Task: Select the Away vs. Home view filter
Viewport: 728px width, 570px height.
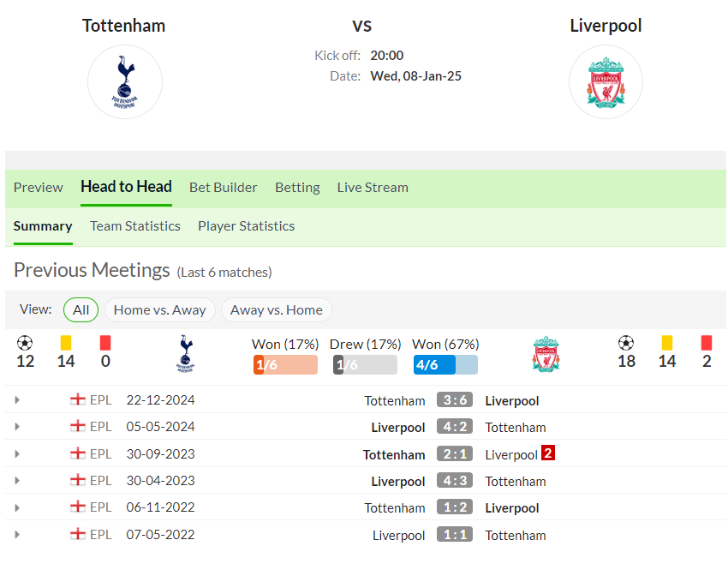Action: point(277,309)
